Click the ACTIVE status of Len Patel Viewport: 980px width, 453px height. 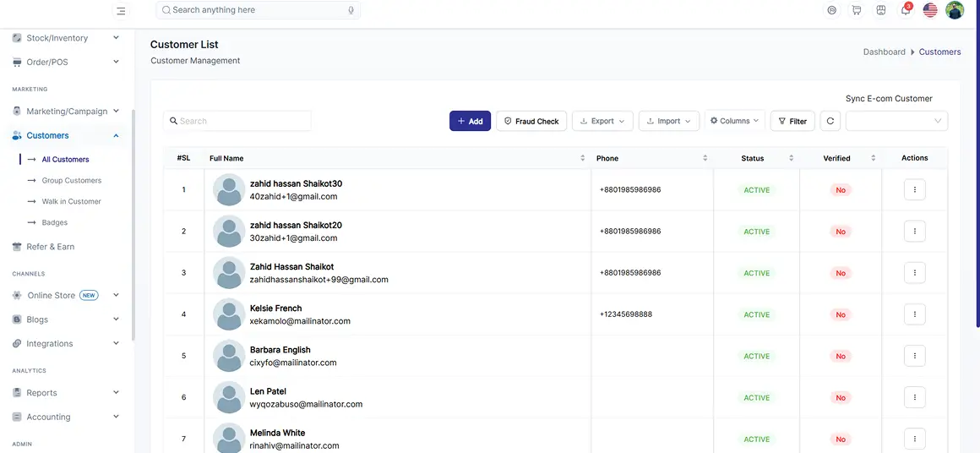point(756,397)
